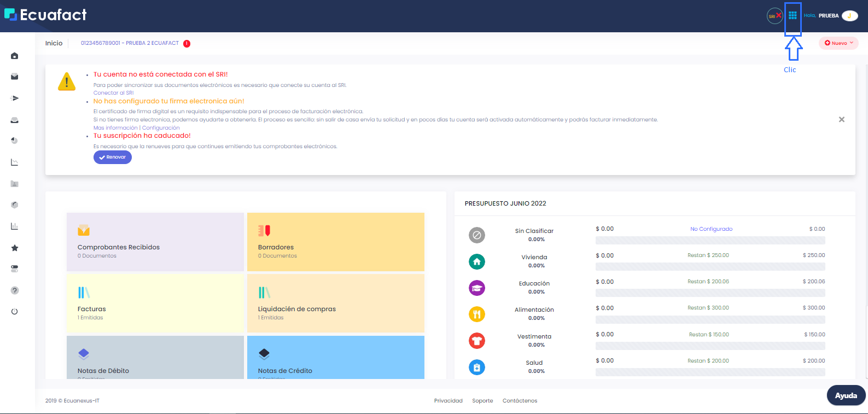Open the Ayuda help chat button
Image resolution: width=868 pixels, height=414 pixels.
(846, 395)
